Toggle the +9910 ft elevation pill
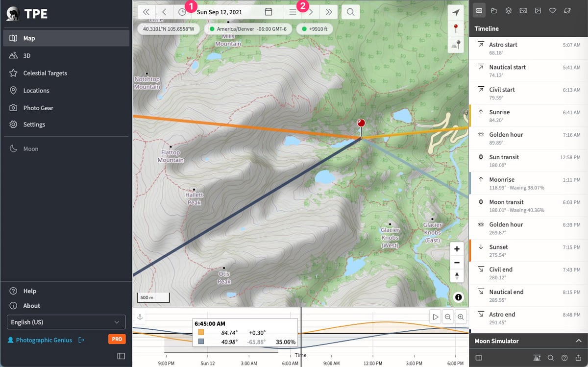This screenshot has height=367, width=588. (315, 29)
